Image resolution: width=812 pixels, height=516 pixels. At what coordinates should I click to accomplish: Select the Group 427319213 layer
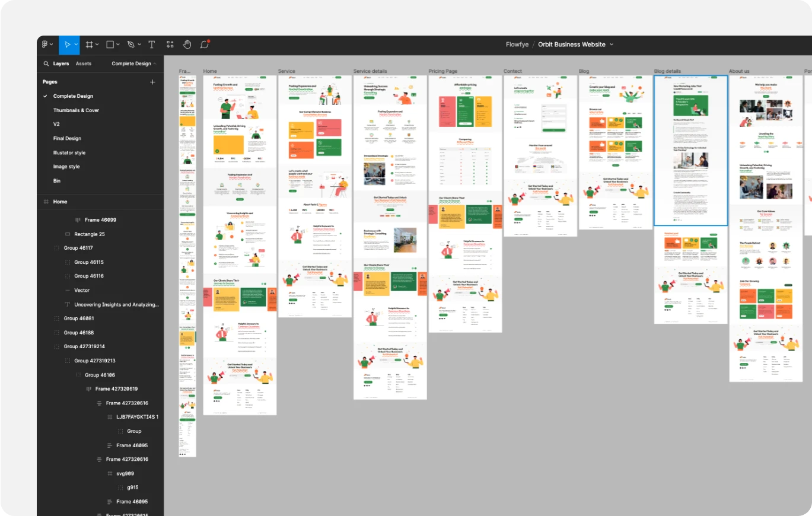(95, 361)
